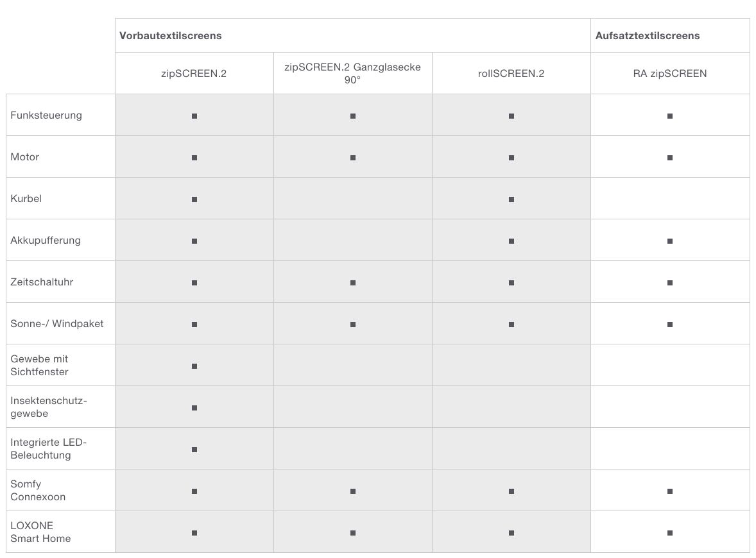Click LOXONE Smart Home marker for RA zipSCREEN
This screenshot has height=558, width=756.
click(670, 533)
